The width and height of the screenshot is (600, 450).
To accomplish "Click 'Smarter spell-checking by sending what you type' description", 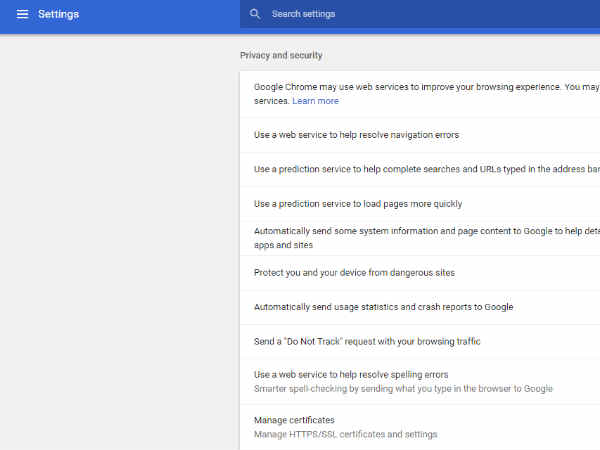I will (403, 389).
